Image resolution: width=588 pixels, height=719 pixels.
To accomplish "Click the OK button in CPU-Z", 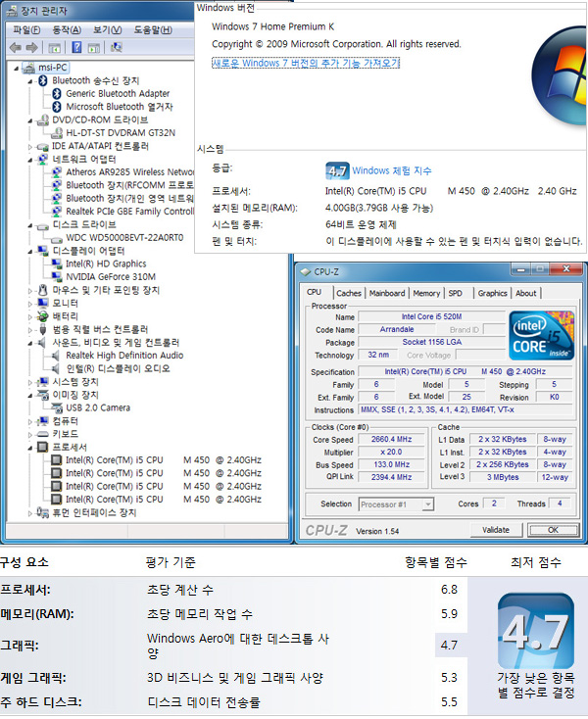I will point(553,530).
